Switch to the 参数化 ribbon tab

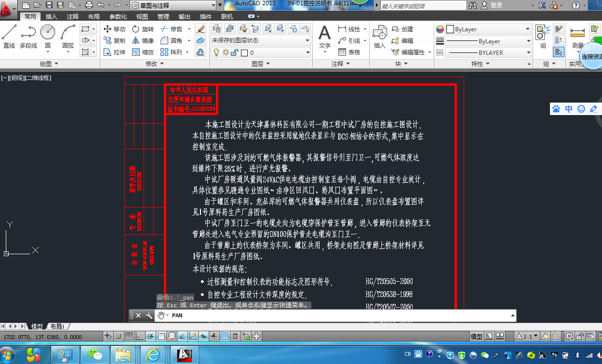118,16
